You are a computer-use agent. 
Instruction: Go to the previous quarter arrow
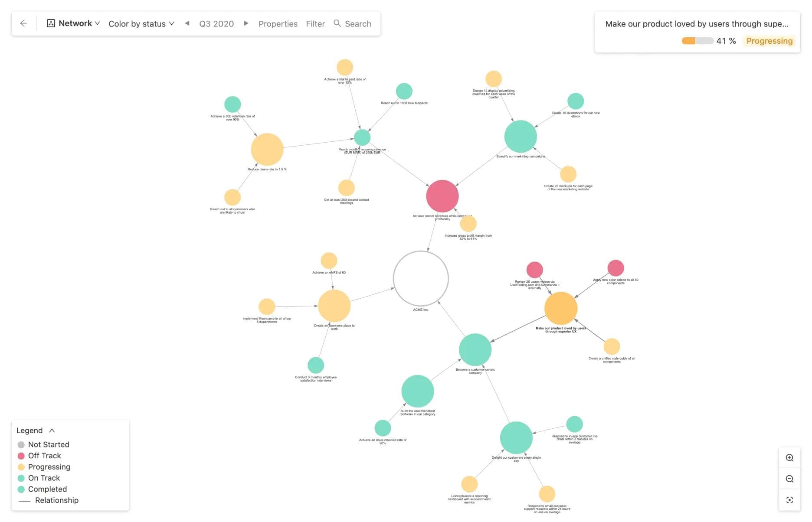tap(187, 23)
